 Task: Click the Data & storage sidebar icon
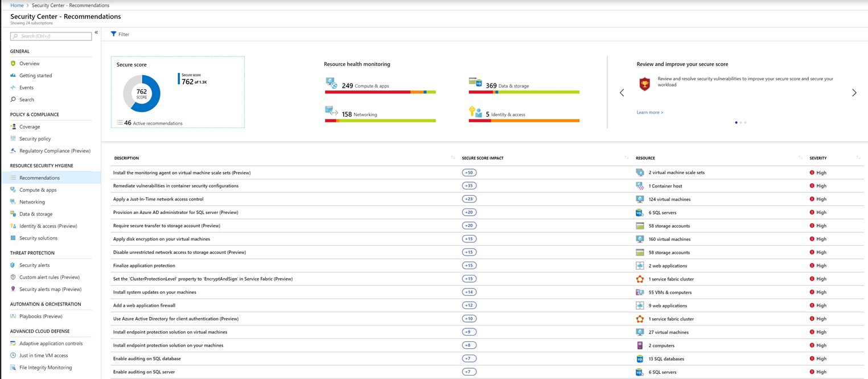(x=13, y=213)
